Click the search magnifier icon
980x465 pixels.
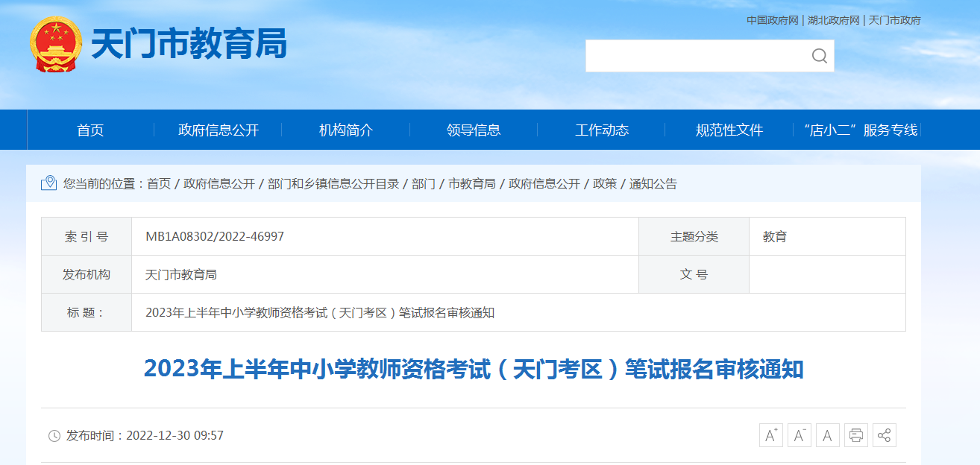pyautogui.click(x=819, y=56)
